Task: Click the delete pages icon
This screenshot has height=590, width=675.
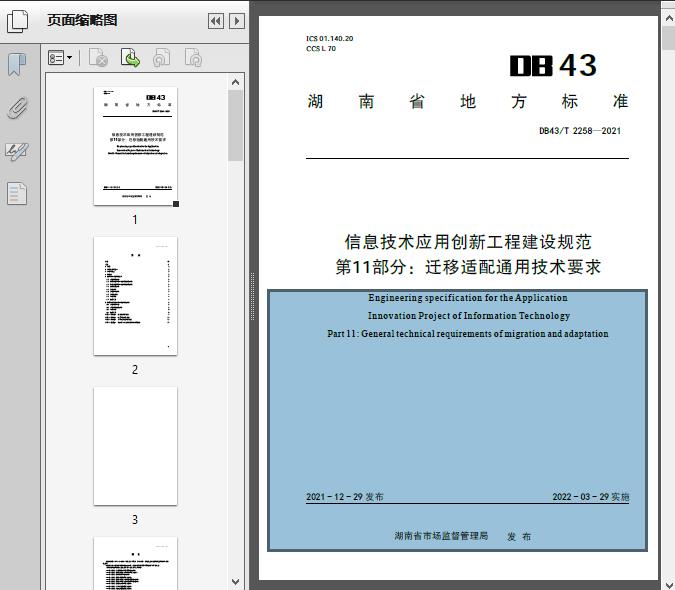Action: tap(98, 59)
